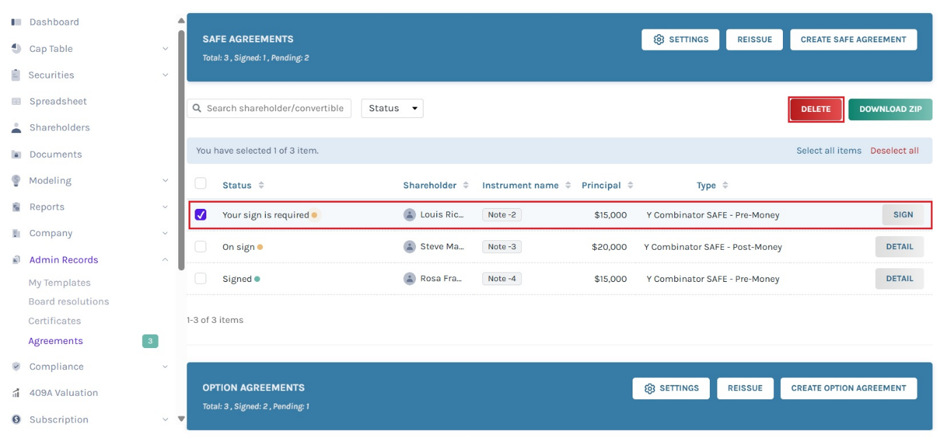Screen dimensions: 940x445
Task: Open Detail for Note-3 agreement
Action: [899, 246]
